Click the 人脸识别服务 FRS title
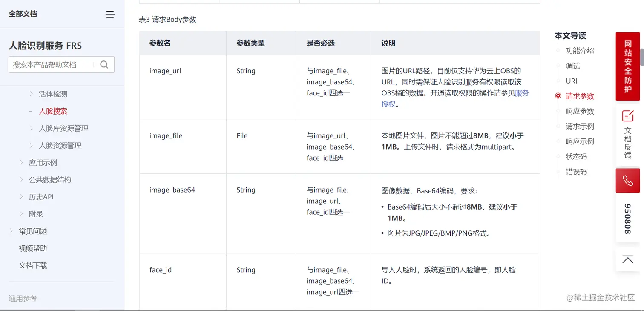Viewport: 644px width, 311px height. pyautogui.click(x=45, y=46)
